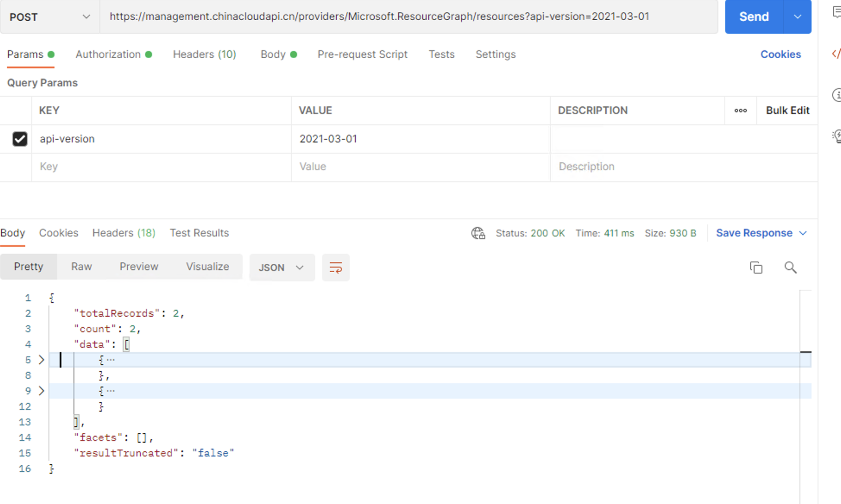
Task: Change response format from JSON
Action: [282, 268]
